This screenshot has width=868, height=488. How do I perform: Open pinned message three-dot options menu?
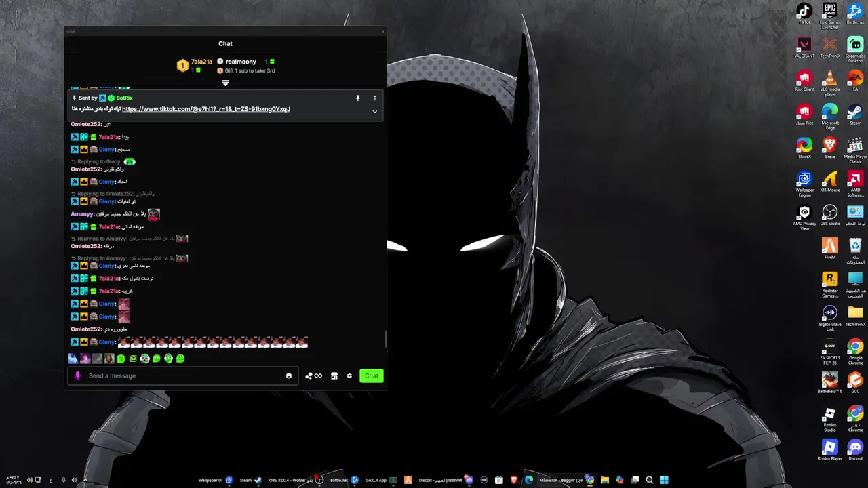coord(374,98)
